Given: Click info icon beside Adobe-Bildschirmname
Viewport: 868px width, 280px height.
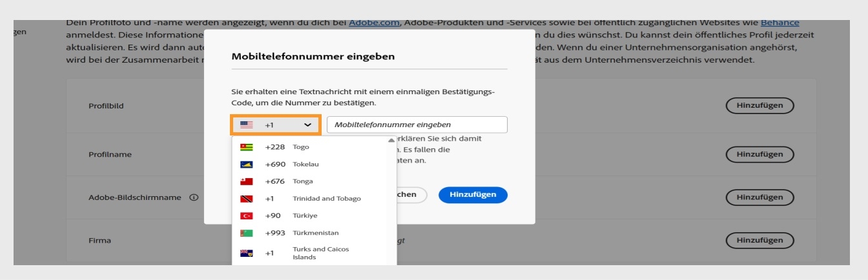Looking at the screenshot, I should pos(193,197).
